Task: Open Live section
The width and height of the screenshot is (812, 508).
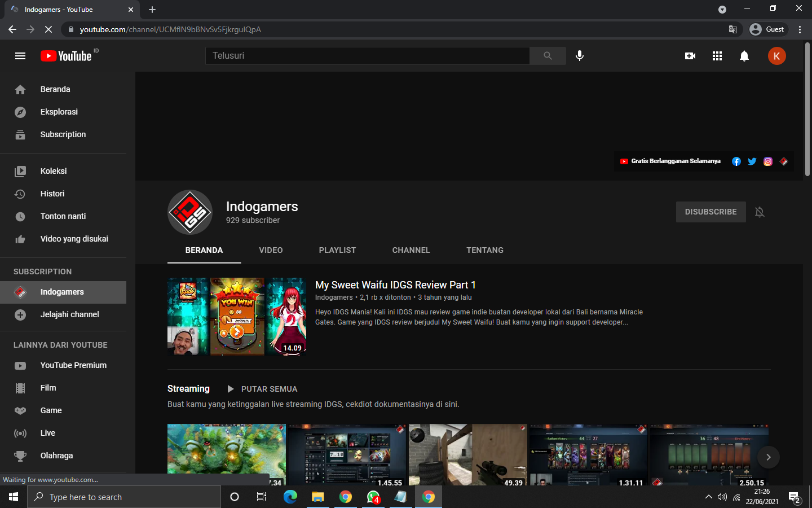Action: coord(63,433)
